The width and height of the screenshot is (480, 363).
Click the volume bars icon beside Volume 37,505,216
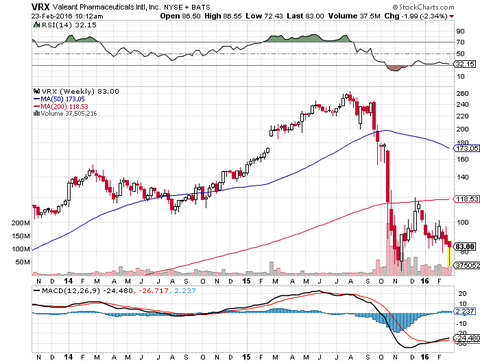(x=36, y=114)
